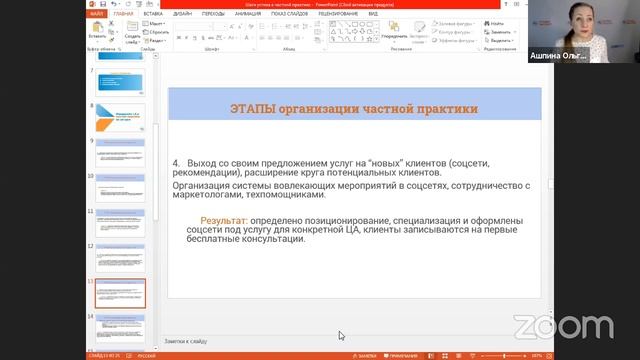640x360 pixels.
Task: Open PowerPoint help question mark
Action: pos(506,4)
